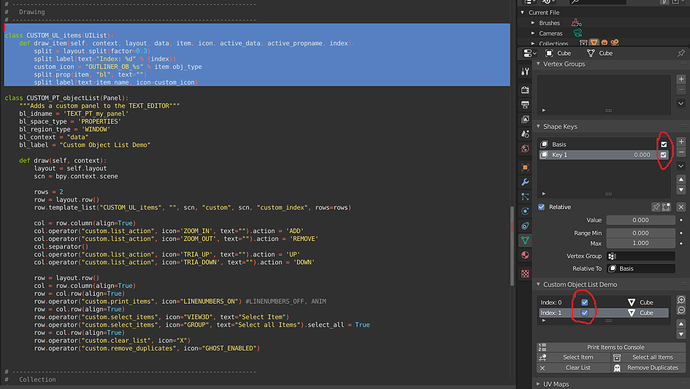Screen dimensions: 690x389
Task: Open the Object properties tab
Action: [x=525, y=167]
